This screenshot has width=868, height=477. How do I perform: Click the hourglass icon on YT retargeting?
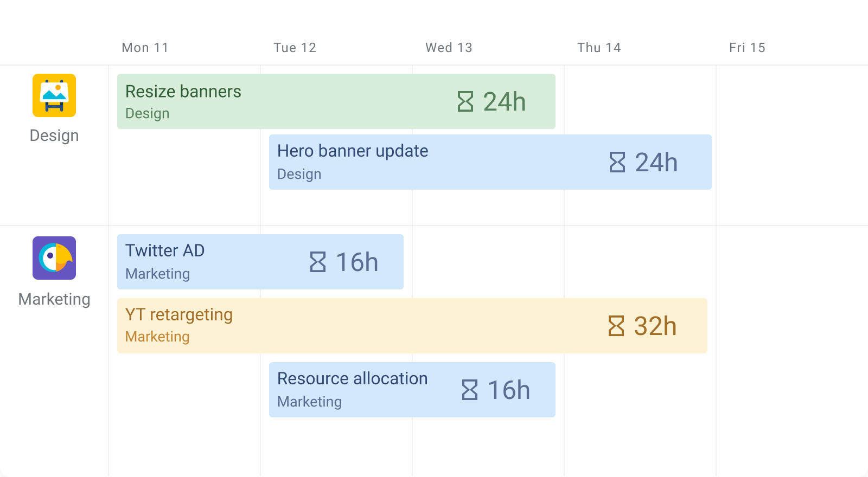point(617,326)
